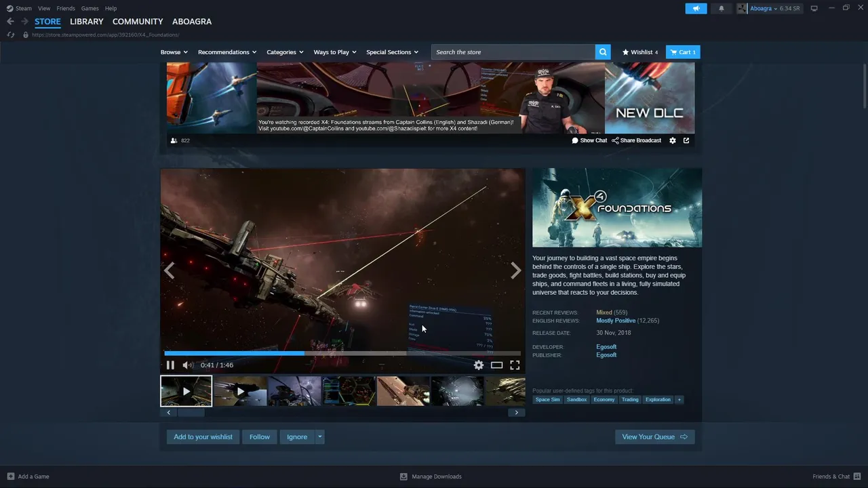868x488 pixels.
Task: Select the Space Sim tag
Action: pos(548,399)
